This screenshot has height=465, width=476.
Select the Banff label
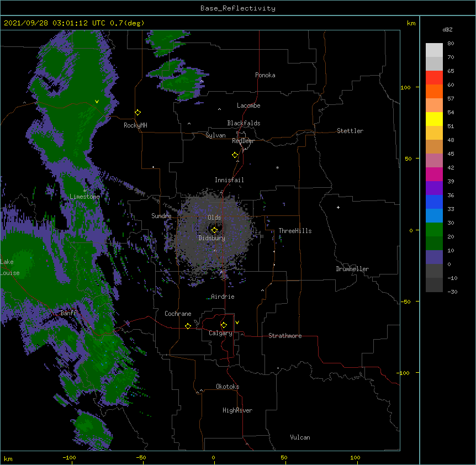68,313
